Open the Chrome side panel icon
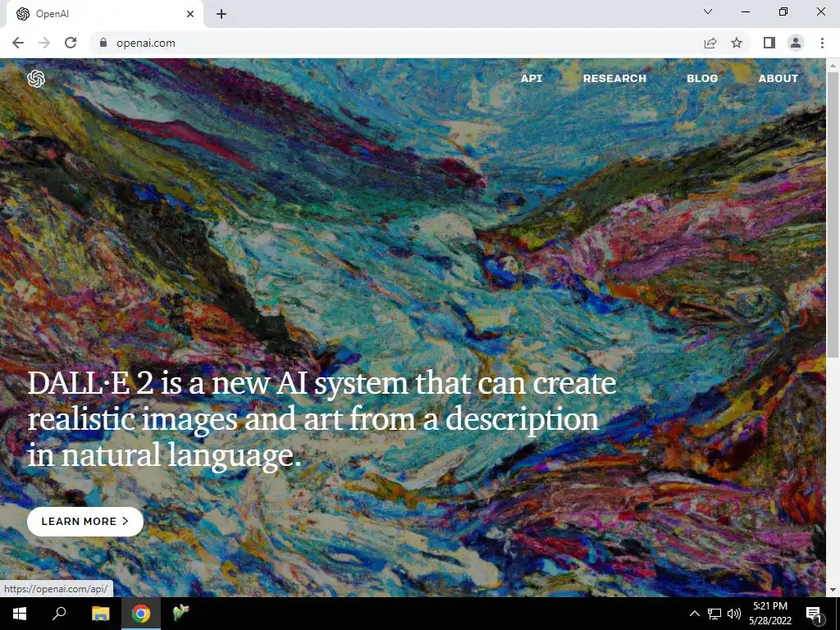The image size is (840, 630). pyautogui.click(x=769, y=43)
